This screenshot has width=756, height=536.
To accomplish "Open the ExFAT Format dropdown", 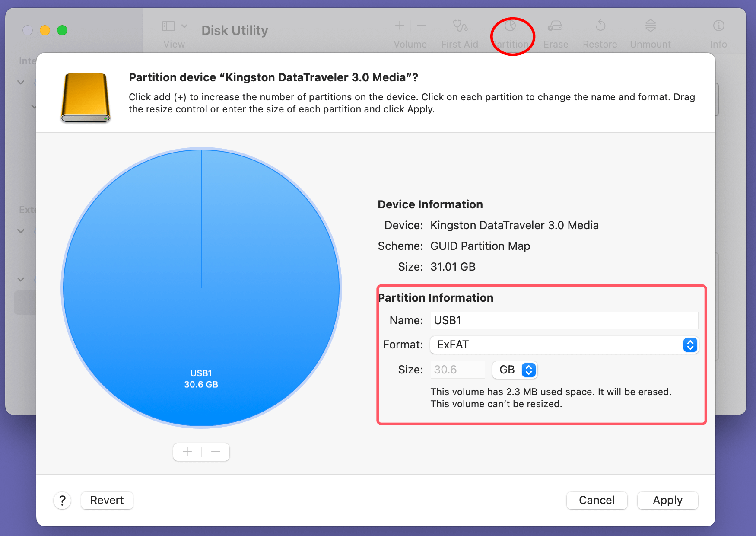I will point(689,345).
